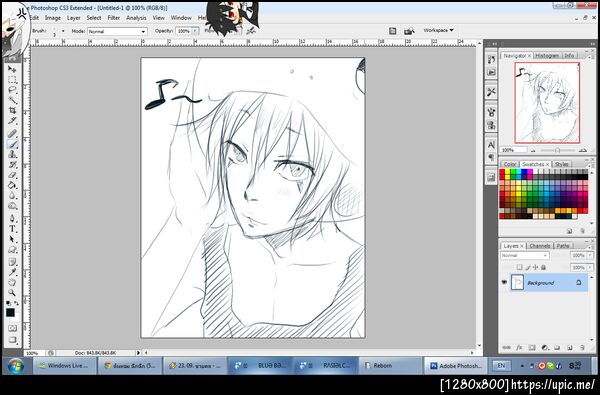Open the Opacity slider arrow in options bar

195,31
